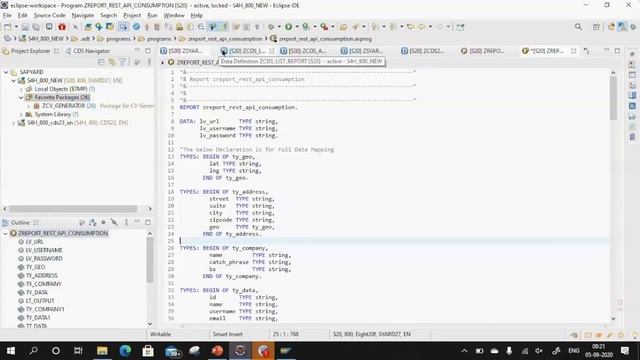
Task: Expand the System Library node
Action: [x=21, y=115]
